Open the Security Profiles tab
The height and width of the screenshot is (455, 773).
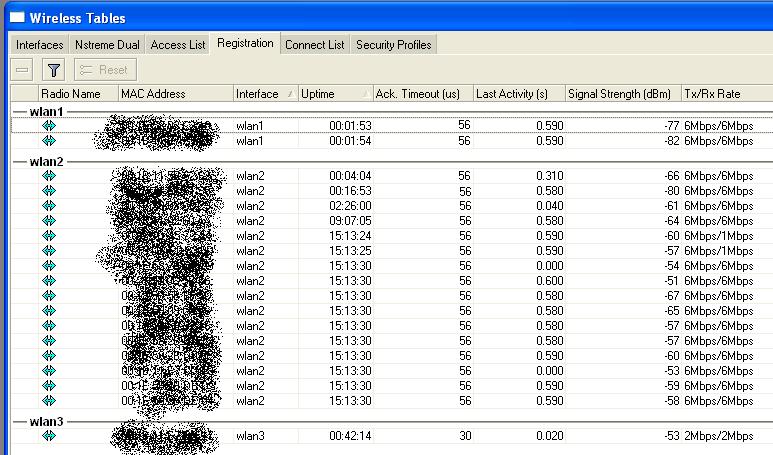(393, 45)
